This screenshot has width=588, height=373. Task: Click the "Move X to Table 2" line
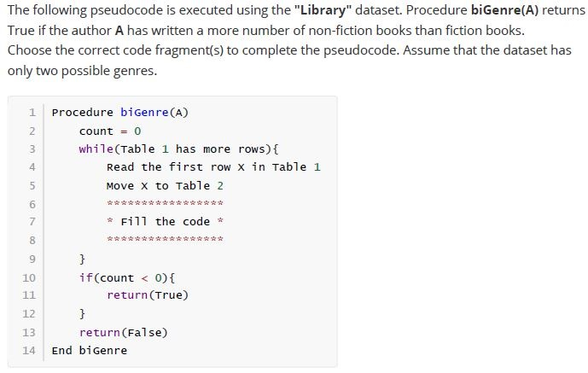[165, 186]
